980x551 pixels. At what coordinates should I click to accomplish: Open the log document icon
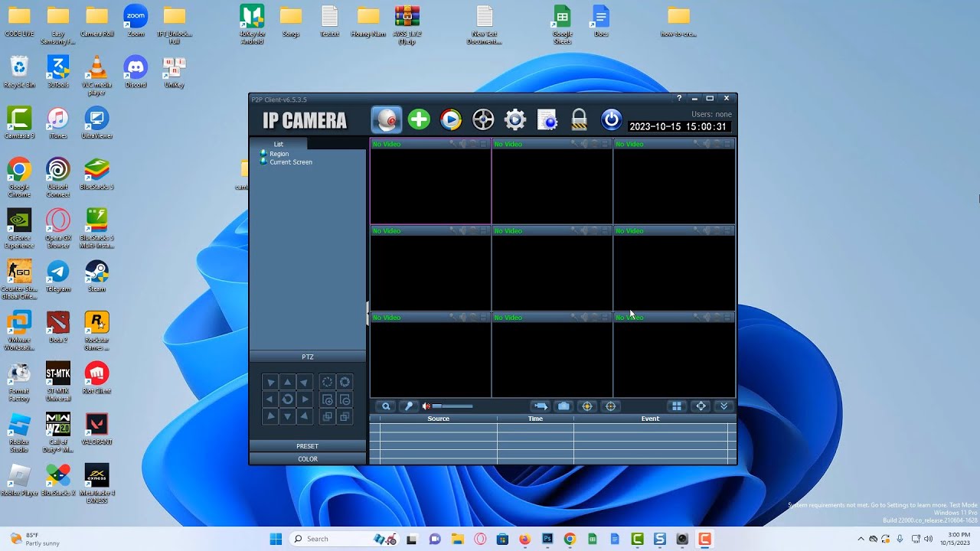pyautogui.click(x=547, y=119)
